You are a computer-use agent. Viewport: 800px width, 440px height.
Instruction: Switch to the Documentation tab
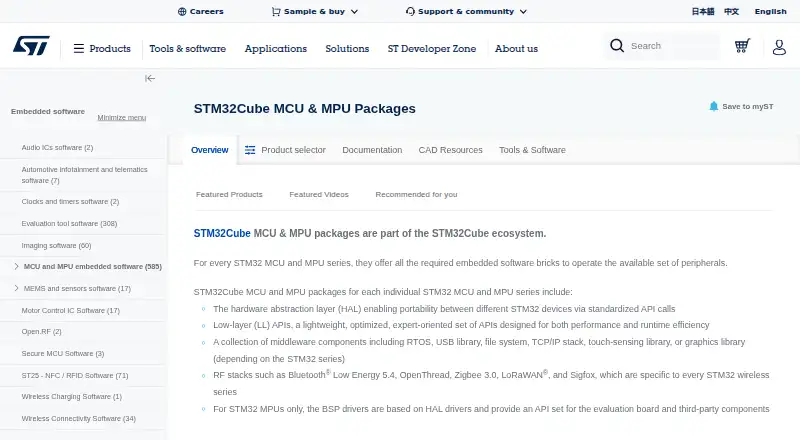[372, 150]
